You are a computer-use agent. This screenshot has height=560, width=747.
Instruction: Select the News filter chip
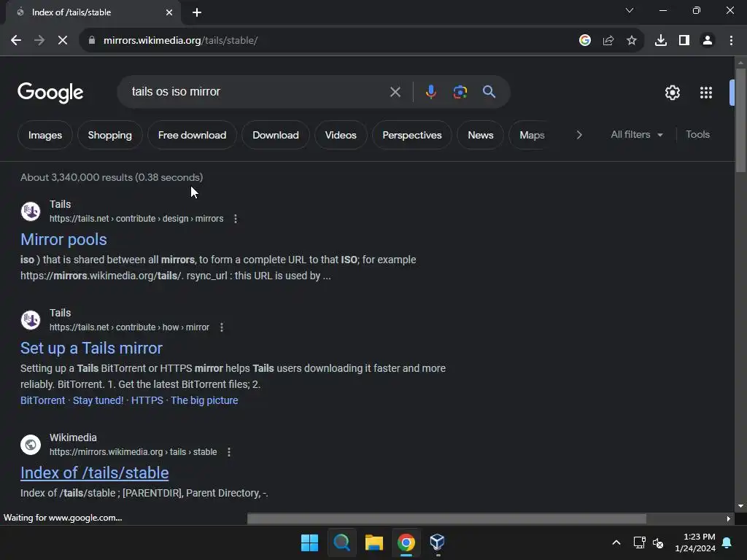click(481, 135)
